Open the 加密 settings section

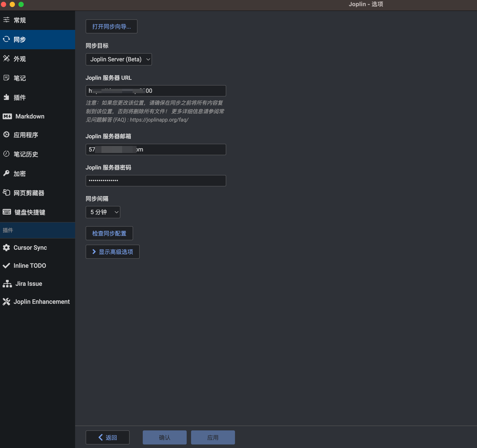pyautogui.click(x=37, y=174)
